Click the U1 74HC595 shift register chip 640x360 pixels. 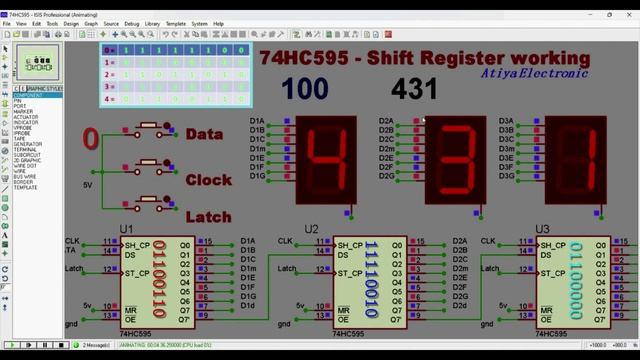(158, 282)
